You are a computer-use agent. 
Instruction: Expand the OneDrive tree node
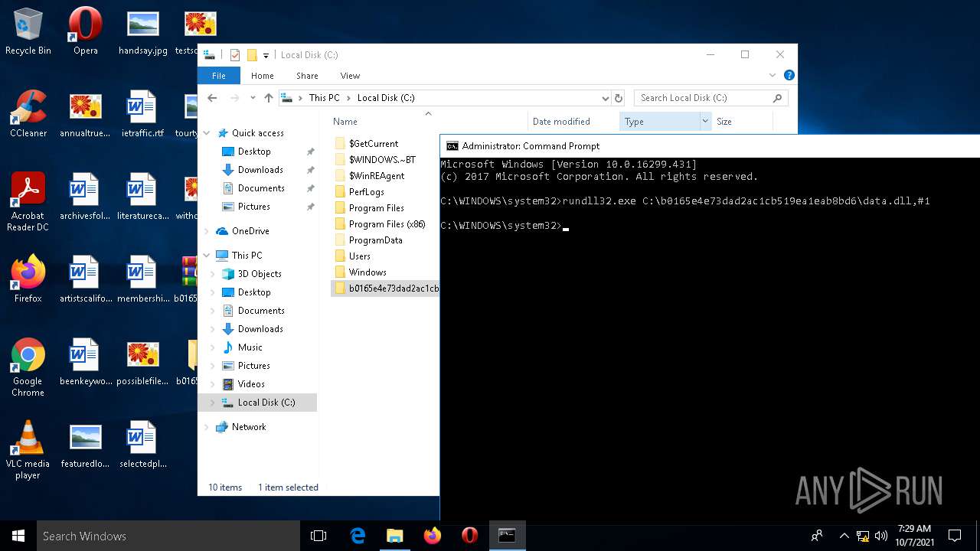207,231
